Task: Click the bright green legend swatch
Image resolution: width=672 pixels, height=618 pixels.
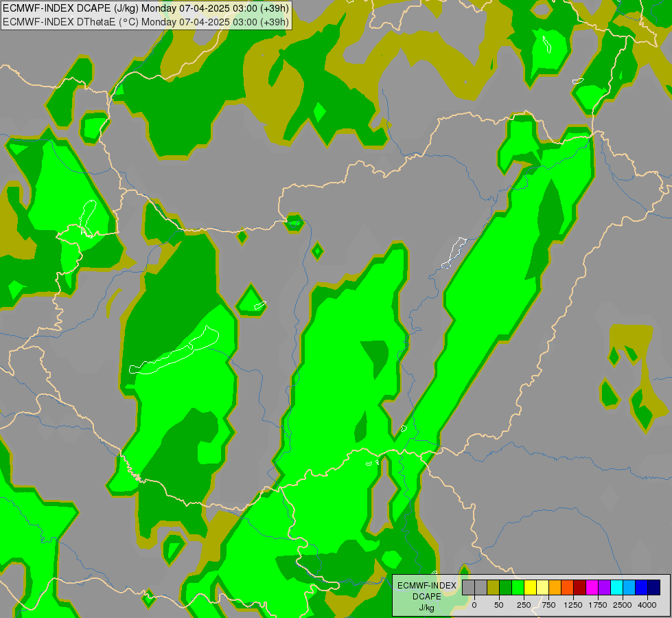Action: coord(518,587)
